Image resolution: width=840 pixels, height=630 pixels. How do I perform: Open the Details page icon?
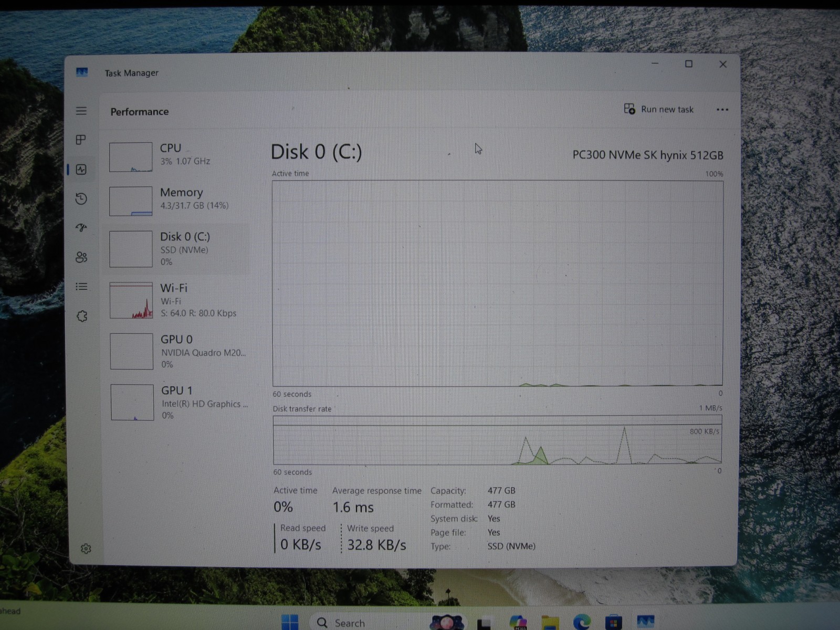point(81,287)
